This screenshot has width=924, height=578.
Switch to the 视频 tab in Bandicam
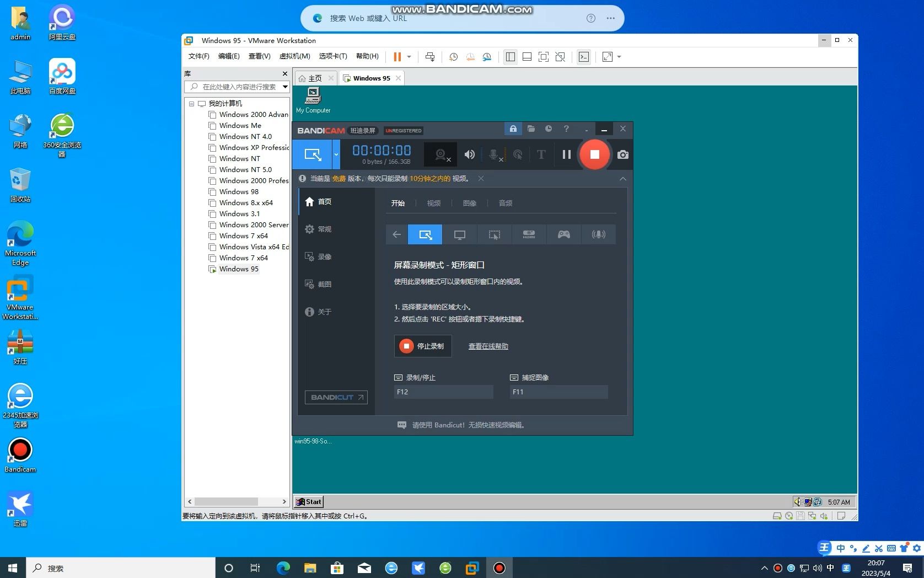click(x=433, y=204)
